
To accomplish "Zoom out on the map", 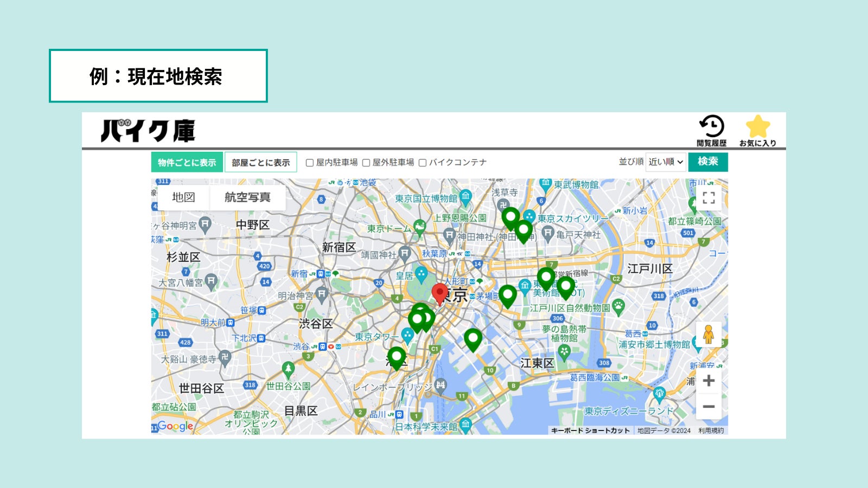I will 709,406.
